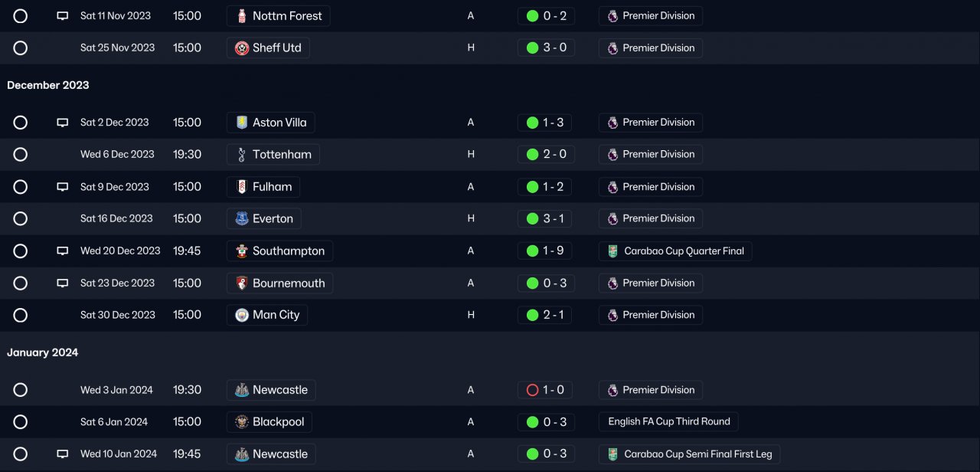
Task: Collapse the January 2024 section header
Action: [43, 352]
